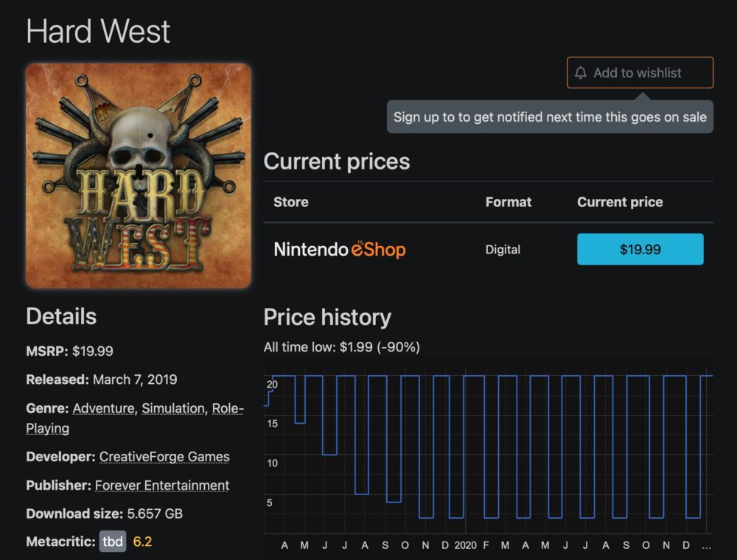Click the 15 value on price axis
This screenshot has height=560, width=737.
pyautogui.click(x=272, y=424)
